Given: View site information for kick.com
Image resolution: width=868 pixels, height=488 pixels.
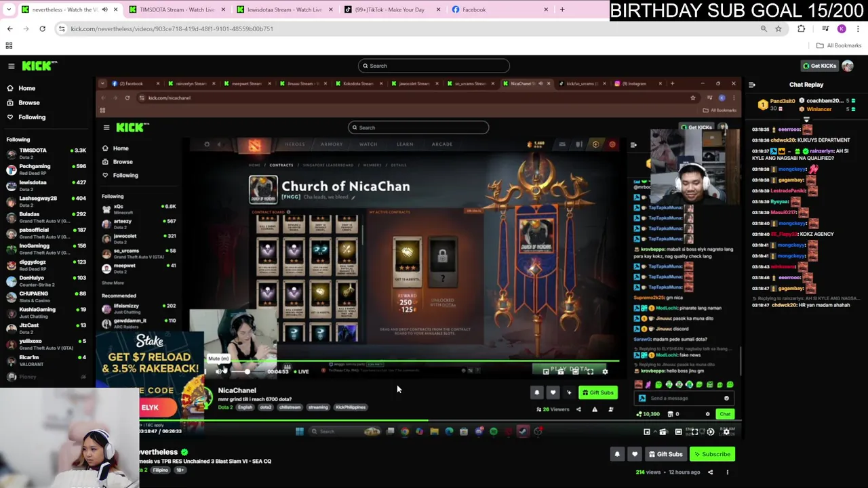Looking at the screenshot, I should pyautogui.click(x=62, y=28).
